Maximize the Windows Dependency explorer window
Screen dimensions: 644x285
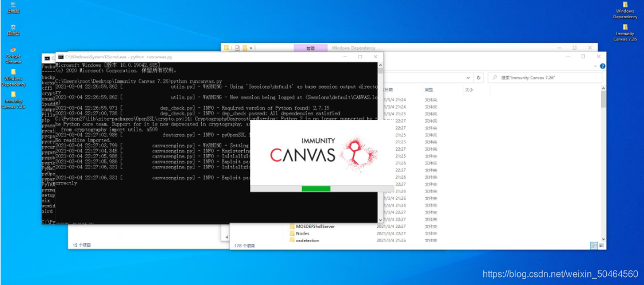point(574,48)
